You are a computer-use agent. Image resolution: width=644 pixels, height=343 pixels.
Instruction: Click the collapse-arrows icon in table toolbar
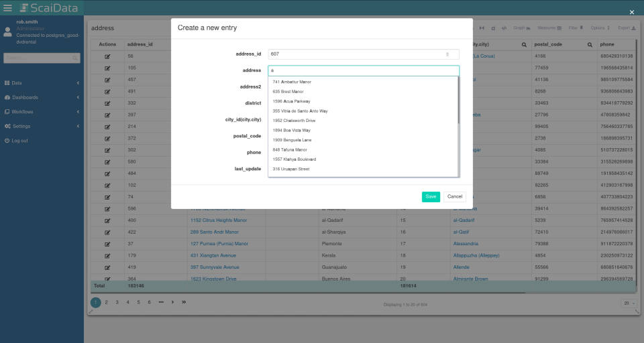[x=482, y=28]
